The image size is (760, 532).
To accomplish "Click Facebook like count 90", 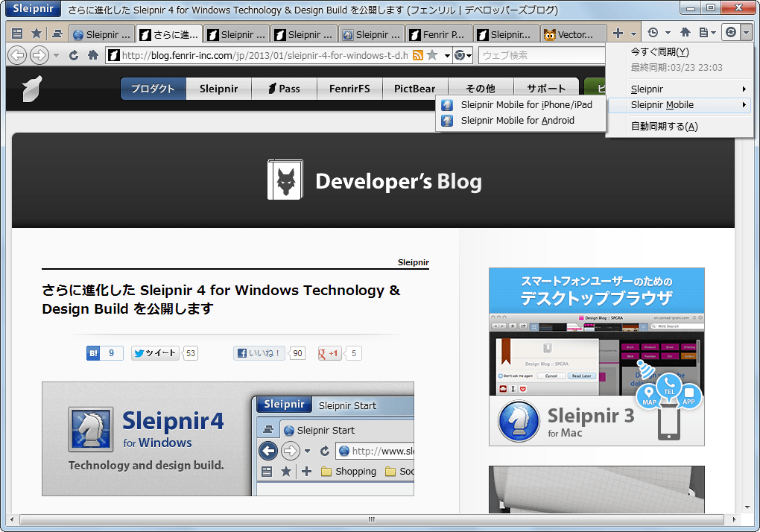I will (x=297, y=353).
